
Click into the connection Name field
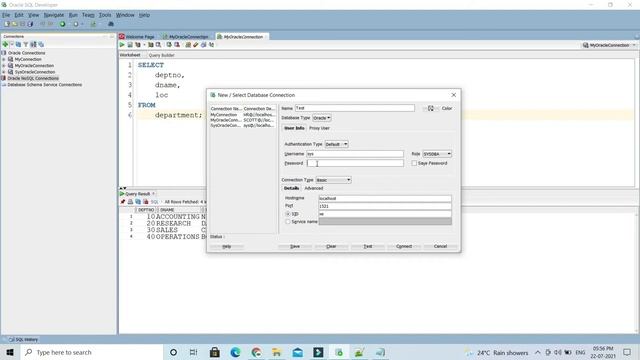pos(355,108)
